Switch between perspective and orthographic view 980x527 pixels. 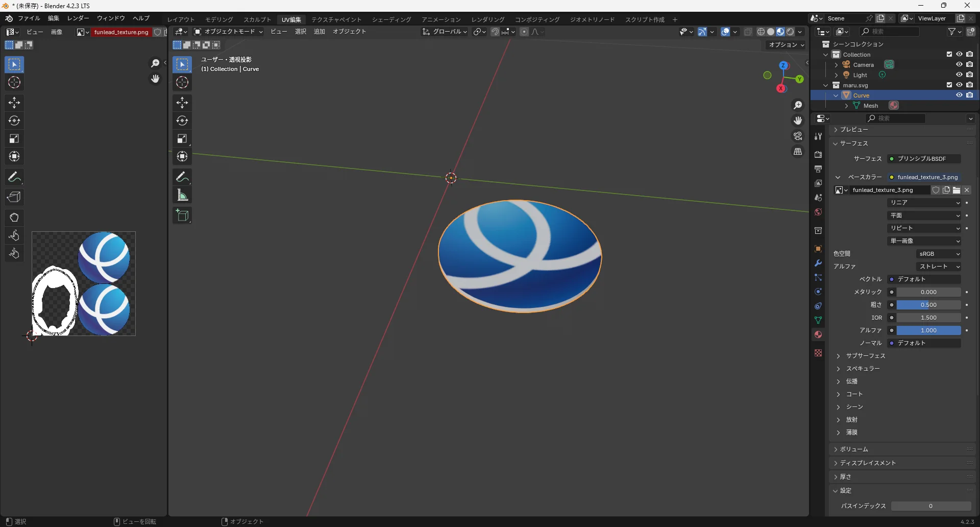[x=798, y=152]
